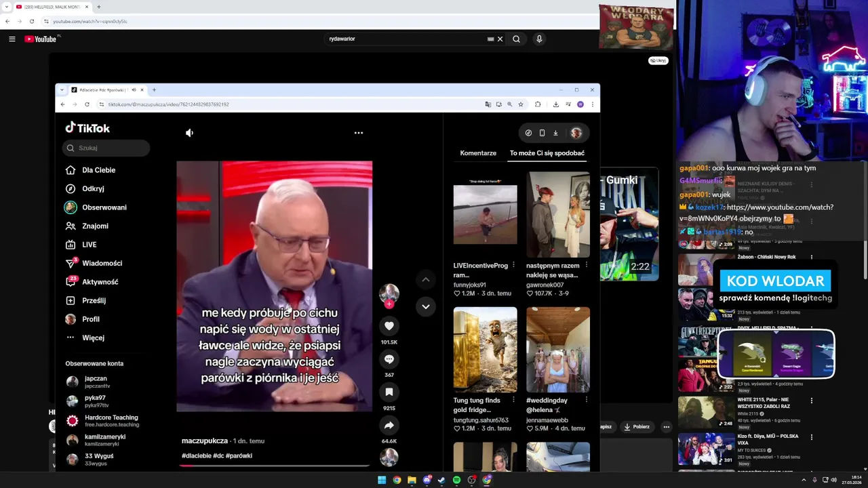
Task: Open Tung tung finds gold fridge thumbnail
Action: [x=485, y=350]
